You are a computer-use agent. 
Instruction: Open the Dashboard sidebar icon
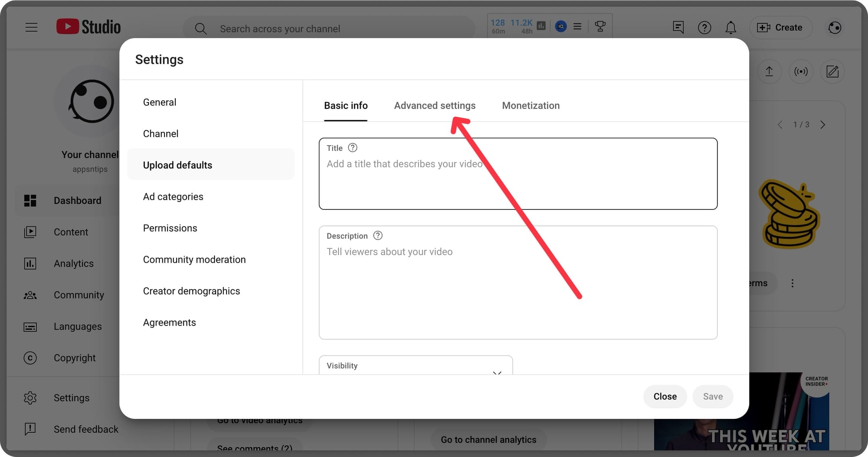30,200
